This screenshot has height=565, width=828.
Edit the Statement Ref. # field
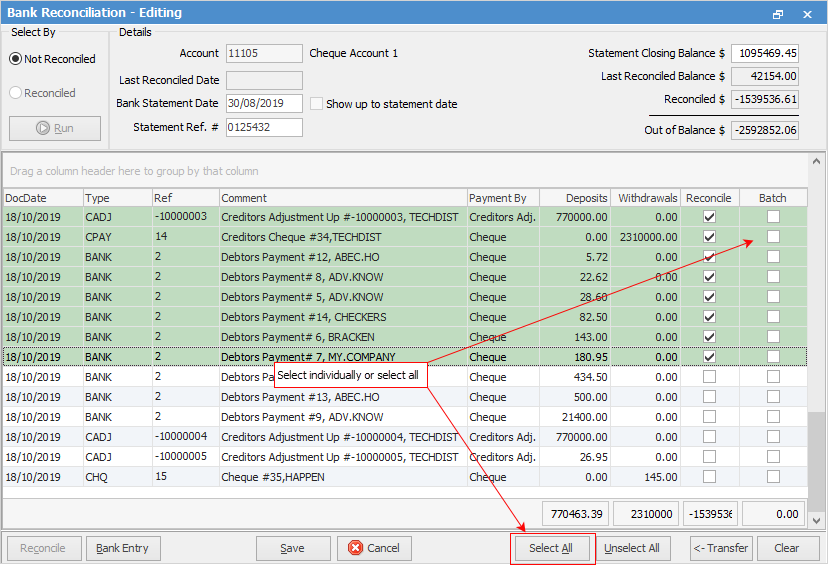264,127
